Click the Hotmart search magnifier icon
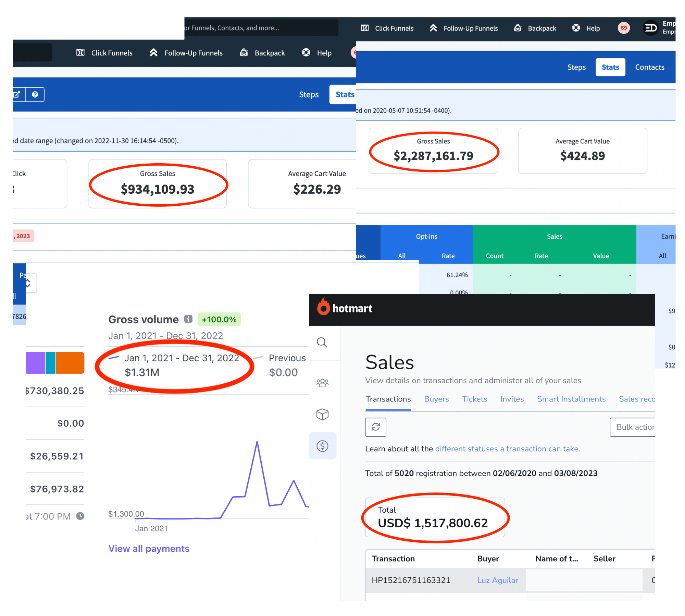 tap(322, 342)
